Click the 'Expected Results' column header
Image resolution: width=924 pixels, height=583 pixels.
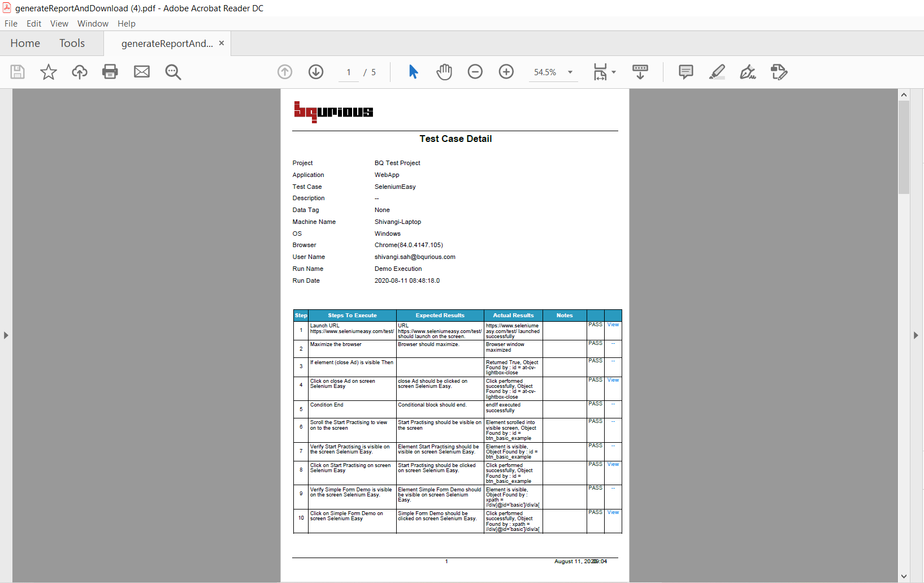click(440, 316)
